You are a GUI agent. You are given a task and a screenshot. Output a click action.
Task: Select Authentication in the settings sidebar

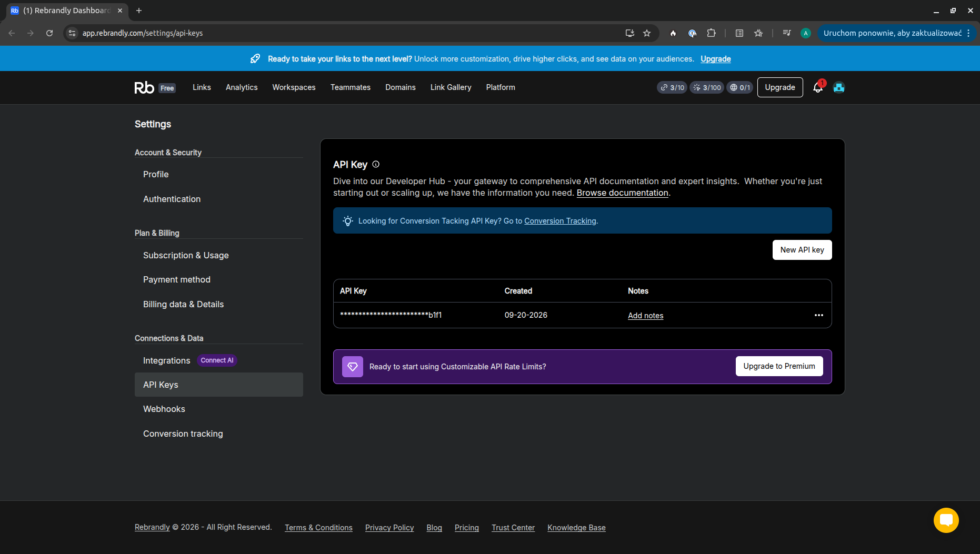pos(219,199)
